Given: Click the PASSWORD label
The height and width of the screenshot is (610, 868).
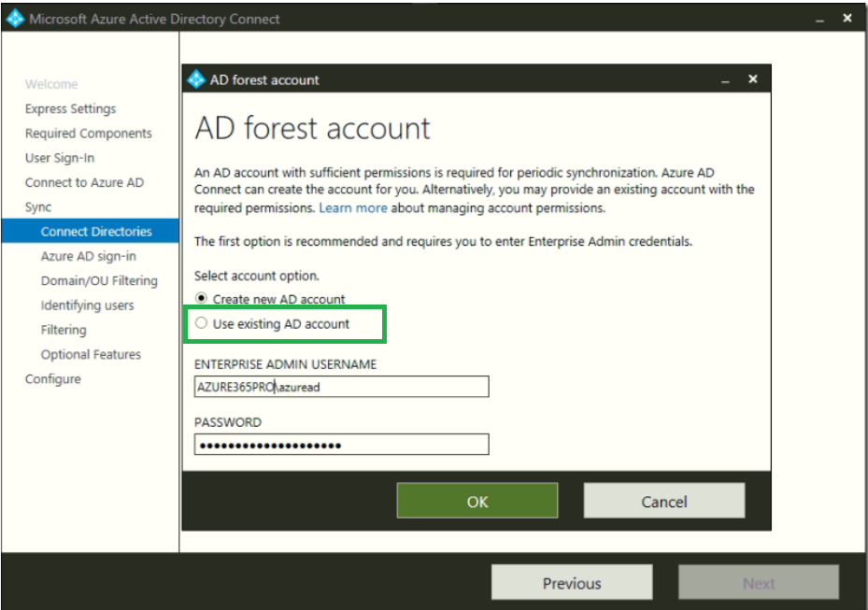Looking at the screenshot, I should 228,422.
